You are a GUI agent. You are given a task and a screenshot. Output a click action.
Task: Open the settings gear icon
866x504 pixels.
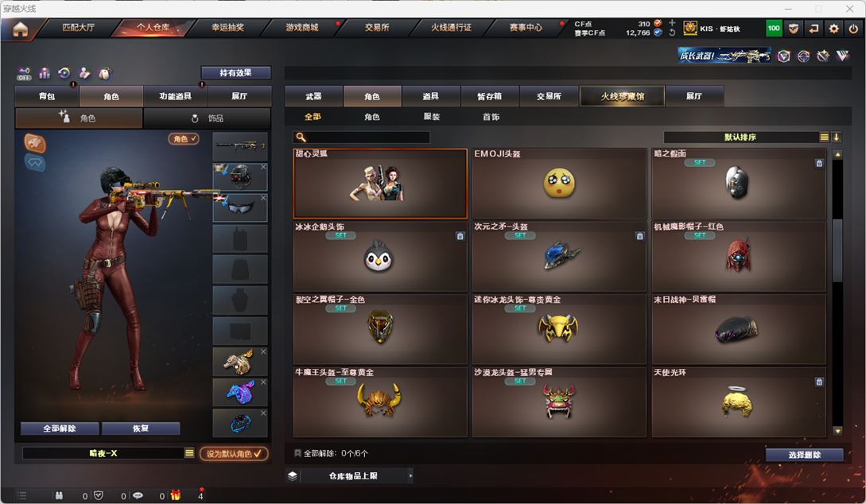[x=833, y=29]
